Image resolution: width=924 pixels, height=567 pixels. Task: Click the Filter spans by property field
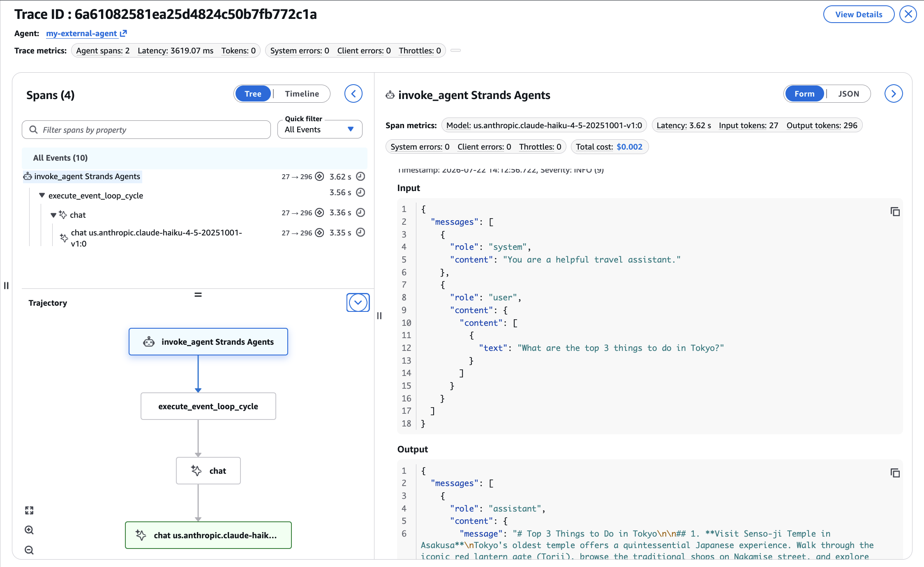point(146,130)
